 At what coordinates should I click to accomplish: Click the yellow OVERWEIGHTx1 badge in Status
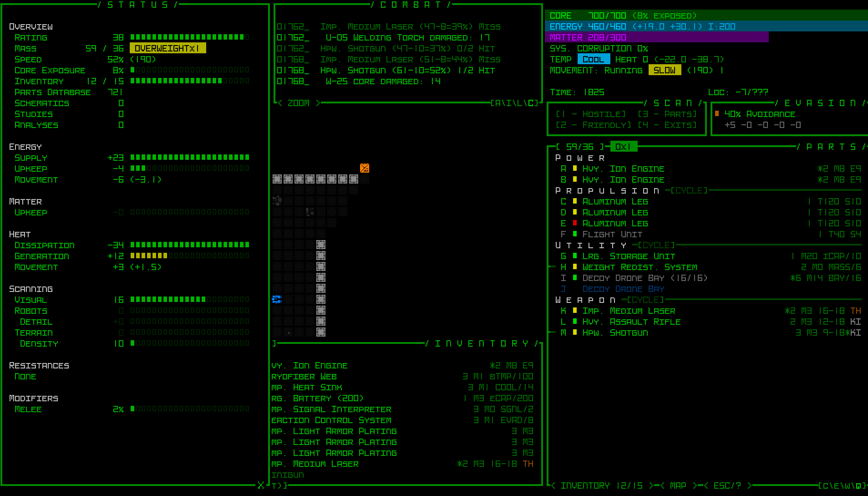pyautogui.click(x=168, y=48)
